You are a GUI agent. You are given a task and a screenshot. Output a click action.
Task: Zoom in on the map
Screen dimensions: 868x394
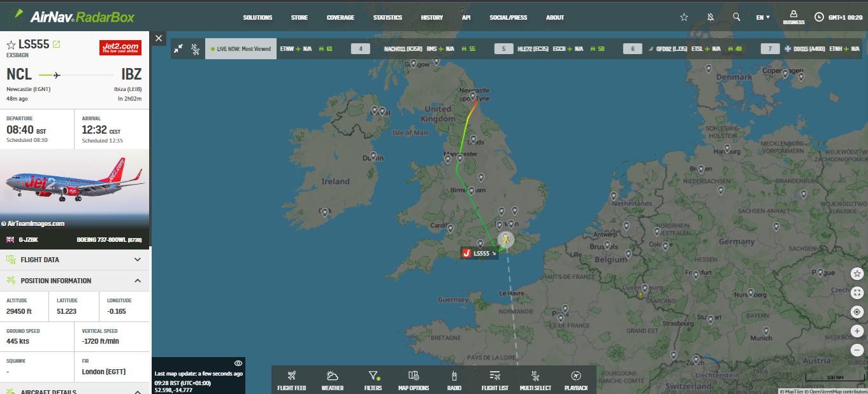point(857,331)
